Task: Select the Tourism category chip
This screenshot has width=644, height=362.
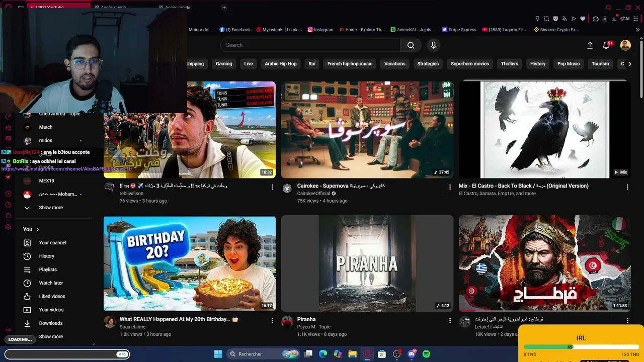Action: [x=600, y=64]
